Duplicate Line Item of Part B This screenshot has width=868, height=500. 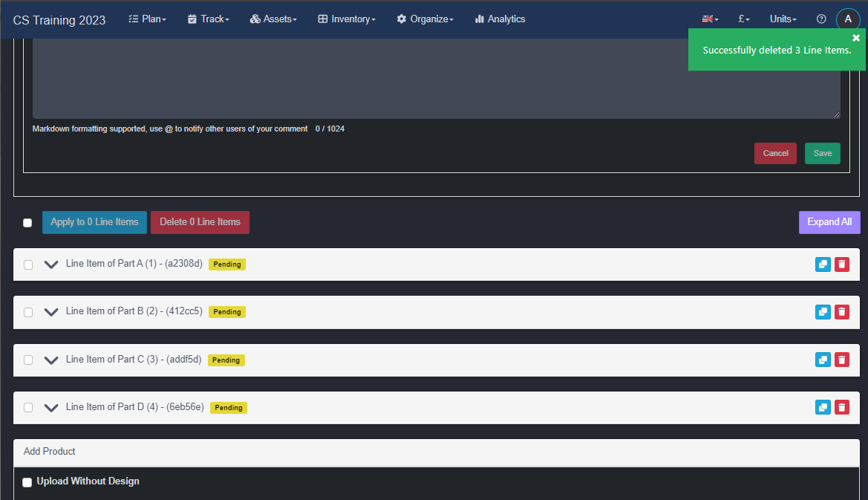click(823, 312)
